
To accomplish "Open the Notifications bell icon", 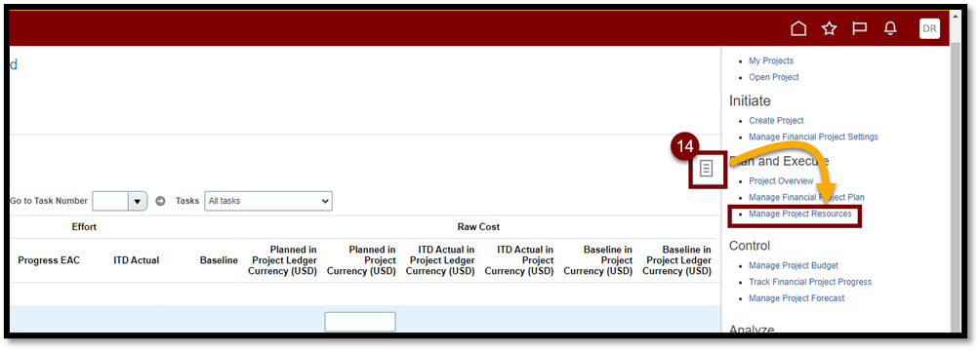I will (890, 28).
